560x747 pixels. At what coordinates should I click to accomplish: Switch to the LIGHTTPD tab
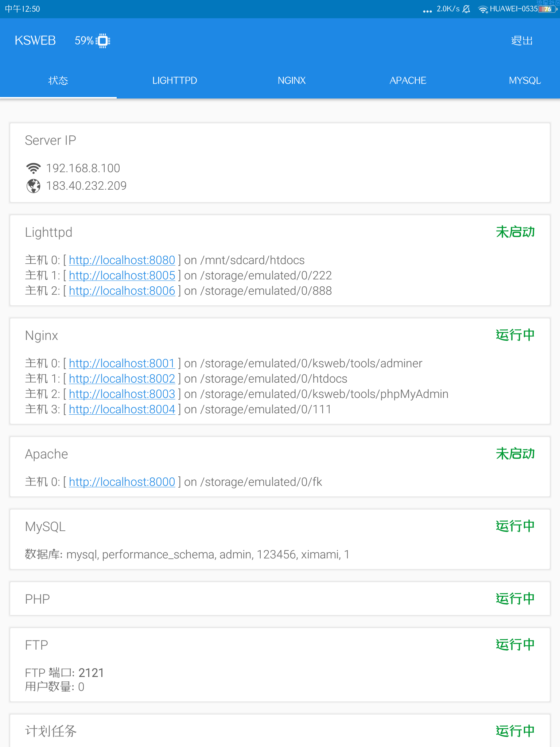click(x=175, y=81)
